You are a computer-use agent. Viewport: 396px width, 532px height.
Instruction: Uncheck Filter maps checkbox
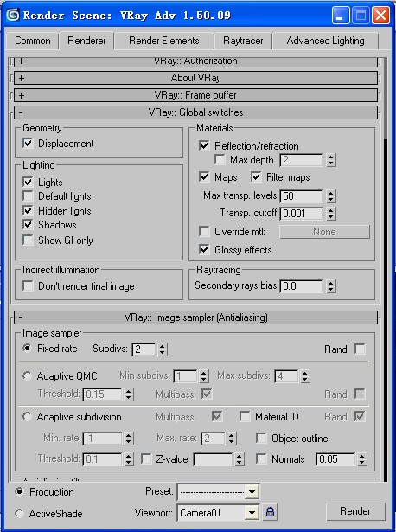click(256, 176)
